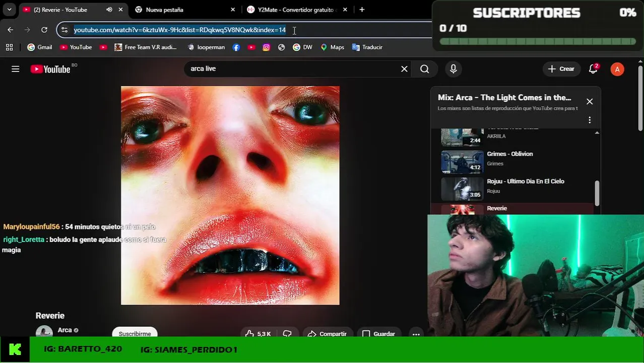Open the Instagram bookmark icon
This screenshot has width=644, height=363.
(267, 47)
